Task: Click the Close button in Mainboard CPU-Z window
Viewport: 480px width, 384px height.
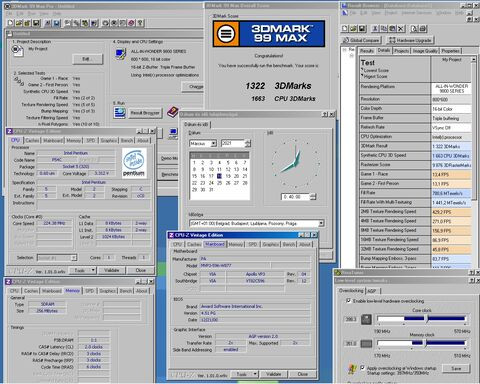Action: [x=303, y=374]
